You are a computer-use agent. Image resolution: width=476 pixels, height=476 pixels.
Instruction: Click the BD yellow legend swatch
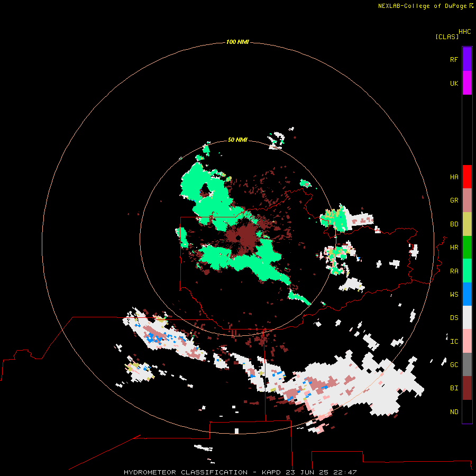[467, 224]
